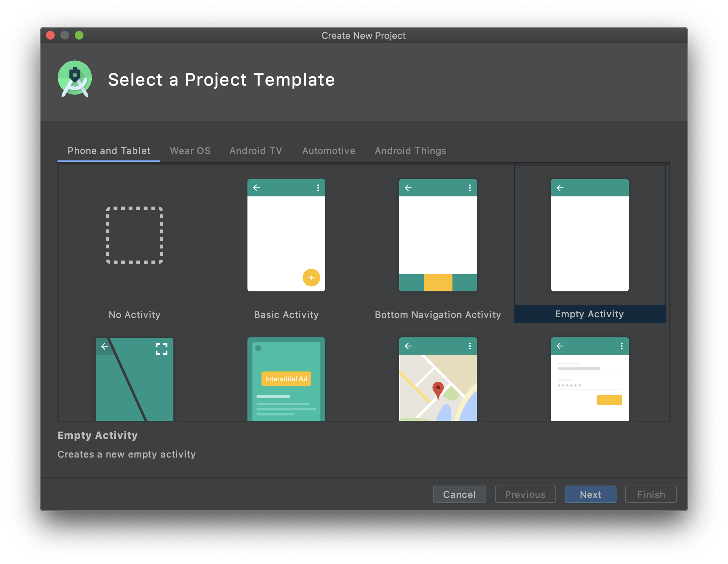This screenshot has height=564, width=728.
Task: Switch to the Wear OS tab
Action: [x=190, y=151]
